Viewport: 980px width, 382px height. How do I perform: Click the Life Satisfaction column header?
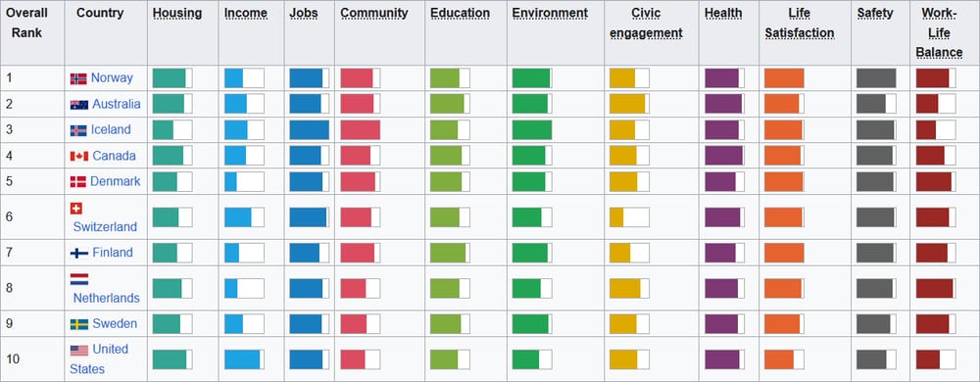pyautogui.click(x=800, y=24)
